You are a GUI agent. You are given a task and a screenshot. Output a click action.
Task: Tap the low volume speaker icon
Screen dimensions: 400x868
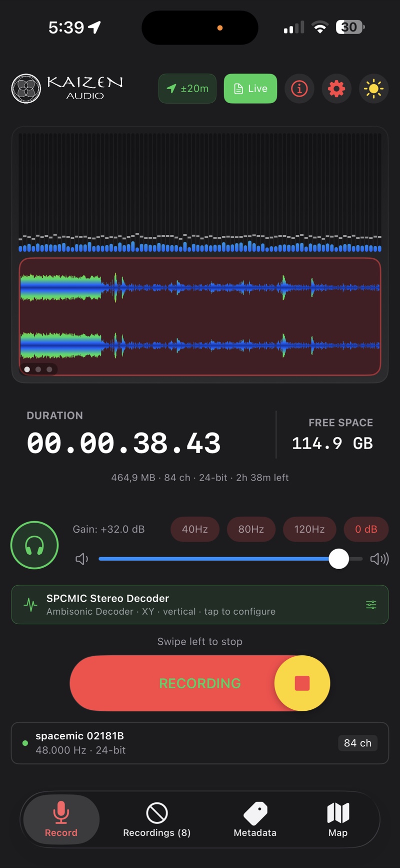[x=81, y=559]
